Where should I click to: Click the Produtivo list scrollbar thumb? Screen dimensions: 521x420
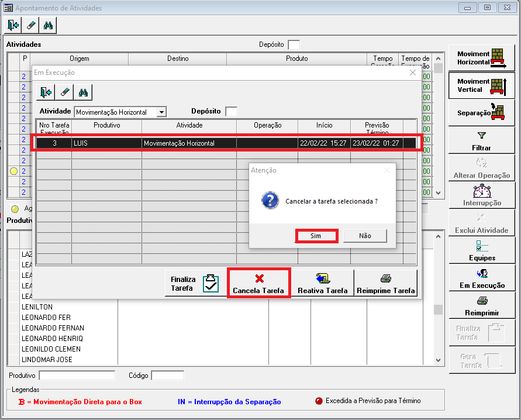point(438,309)
